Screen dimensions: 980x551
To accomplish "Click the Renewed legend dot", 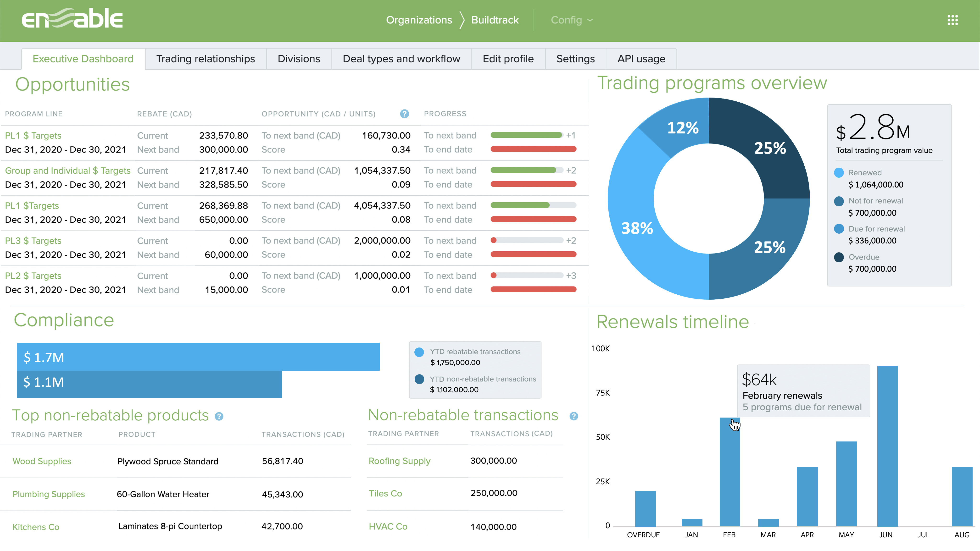I will (x=838, y=173).
